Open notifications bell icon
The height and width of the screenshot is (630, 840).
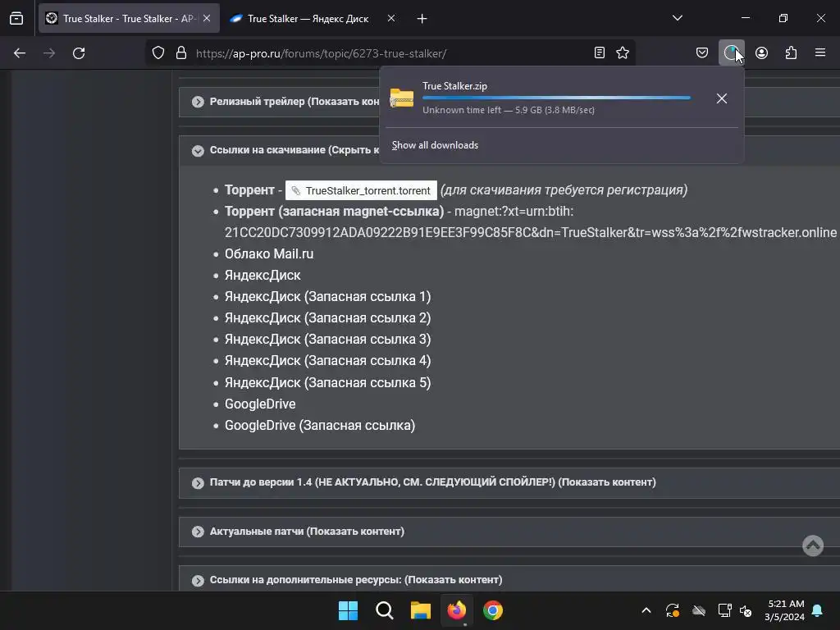tap(818, 610)
